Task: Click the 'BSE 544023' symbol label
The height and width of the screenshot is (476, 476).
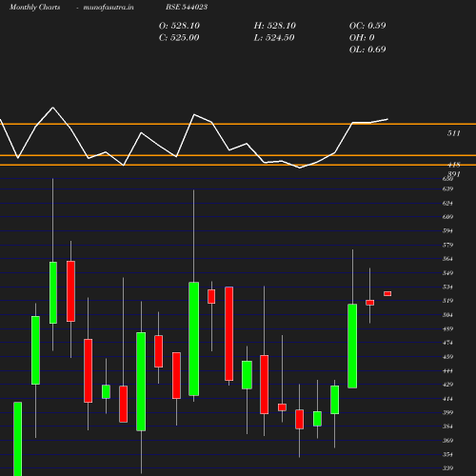Action: click(187, 7)
